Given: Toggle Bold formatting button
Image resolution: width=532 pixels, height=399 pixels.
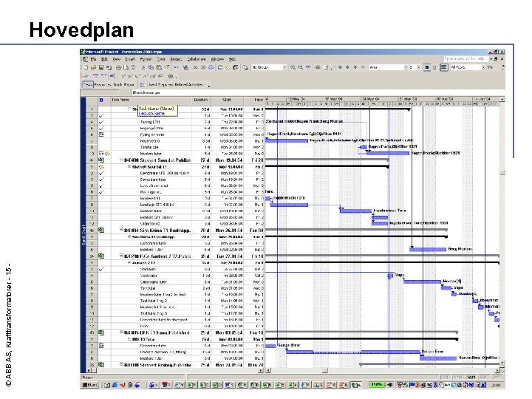Looking at the screenshot, I should (x=427, y=67).
